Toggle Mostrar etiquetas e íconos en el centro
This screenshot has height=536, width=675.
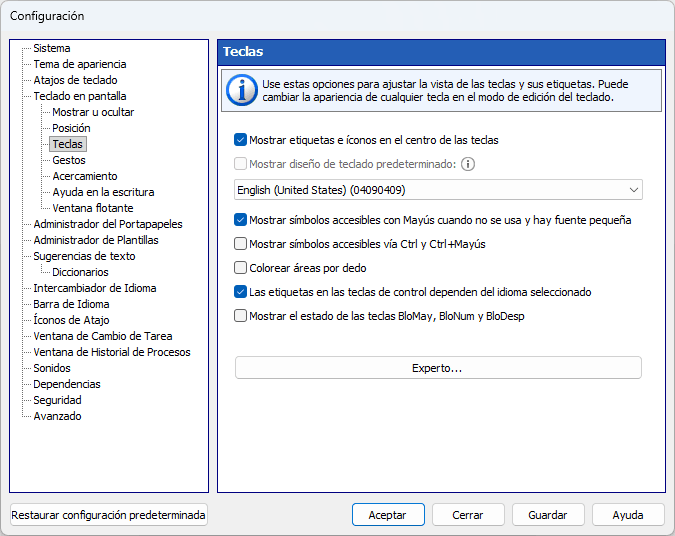click(x=240, y=140)
